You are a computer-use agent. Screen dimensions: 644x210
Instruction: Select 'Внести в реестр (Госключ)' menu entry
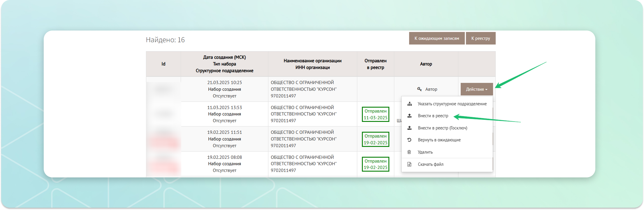(442, 128)
